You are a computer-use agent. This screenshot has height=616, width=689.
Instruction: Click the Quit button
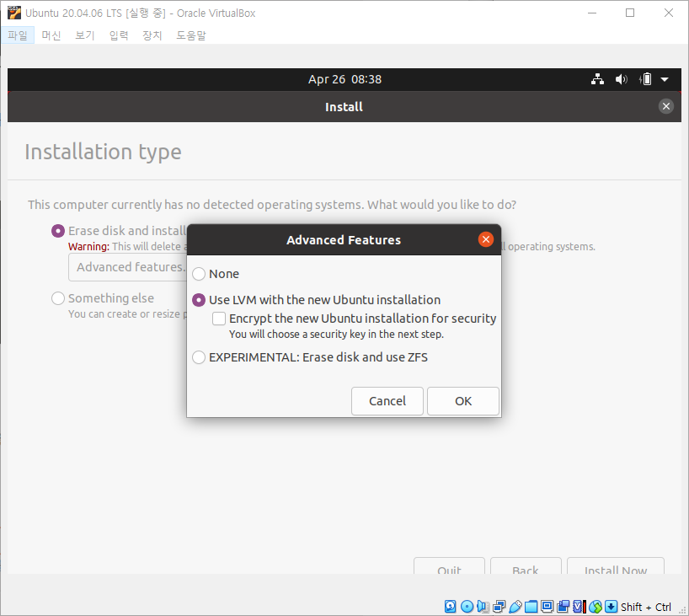449,566
